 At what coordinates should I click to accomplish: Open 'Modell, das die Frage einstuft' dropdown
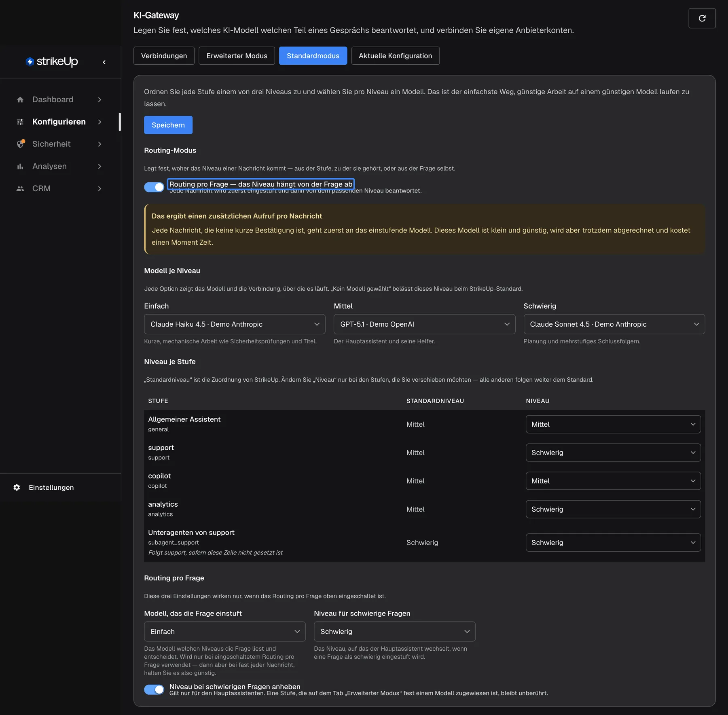point(225,631)
